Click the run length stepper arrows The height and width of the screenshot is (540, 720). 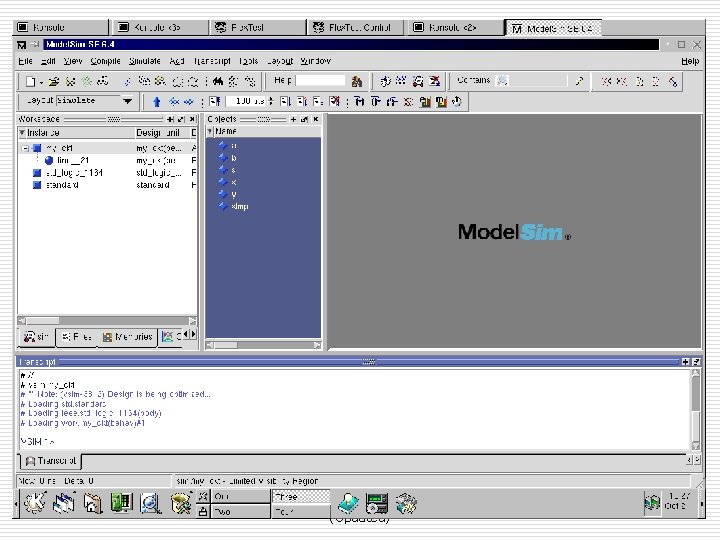click(x=271, y=101)
